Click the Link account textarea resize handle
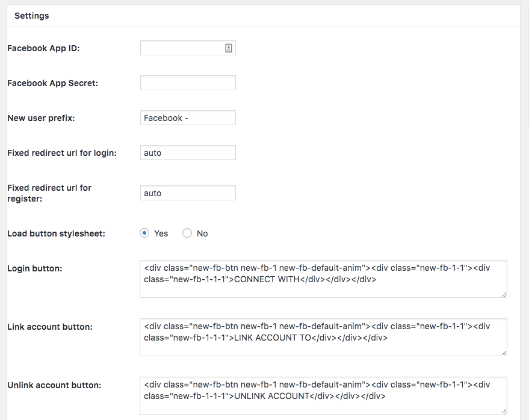Image resolution: width=529 pixels, height=420 pixels. (x=504, y=353)
